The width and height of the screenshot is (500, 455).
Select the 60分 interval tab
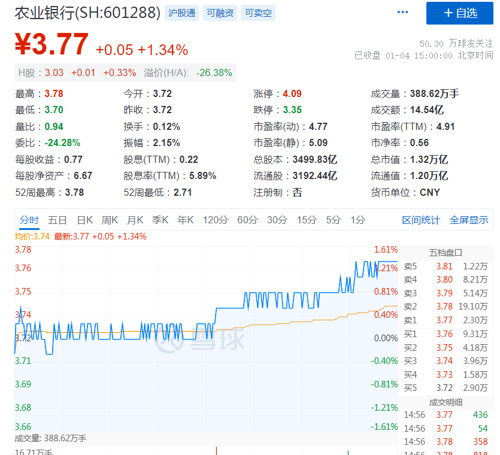click(247, 220)
